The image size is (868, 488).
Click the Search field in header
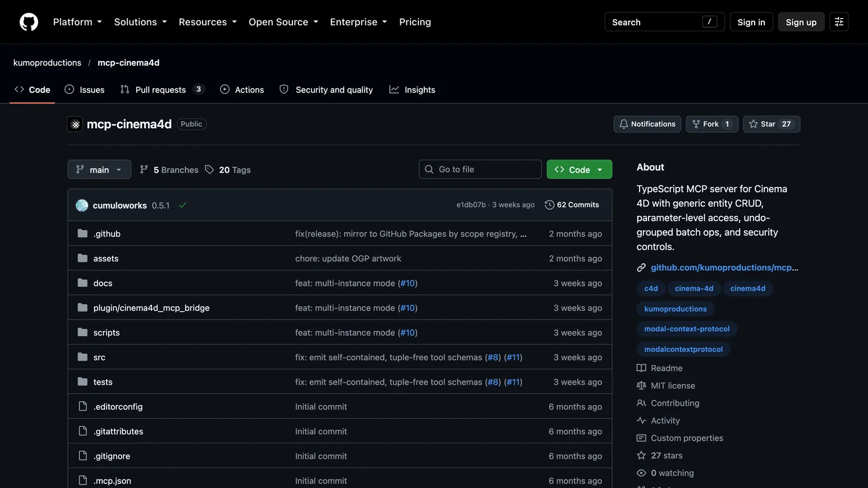pos(665,22)
